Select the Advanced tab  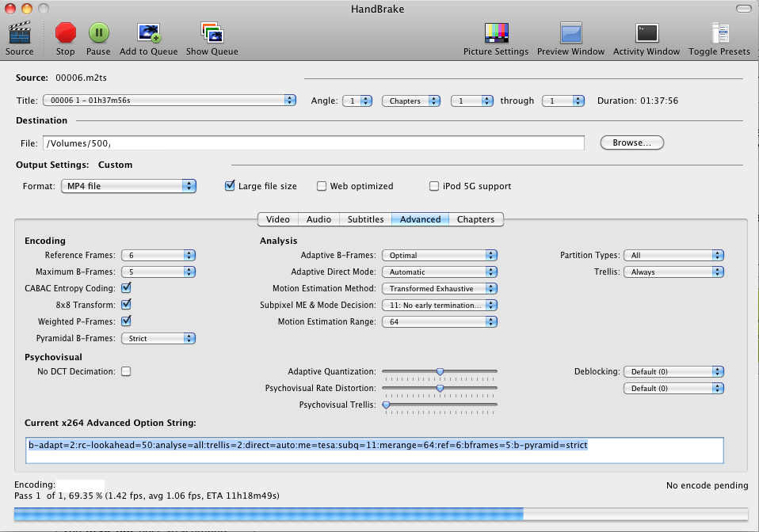click(x=420, y=219)
